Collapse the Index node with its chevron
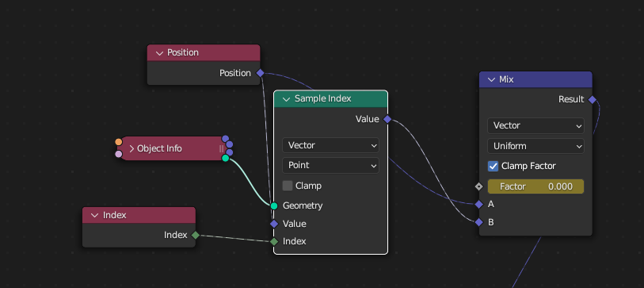This screenshot has height=288, width=644. (95, 216)
